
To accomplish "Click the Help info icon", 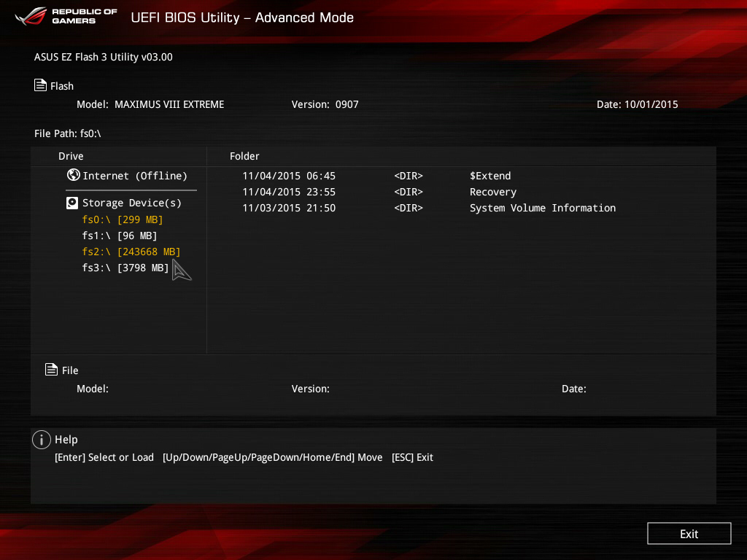I will pos(42,440).
